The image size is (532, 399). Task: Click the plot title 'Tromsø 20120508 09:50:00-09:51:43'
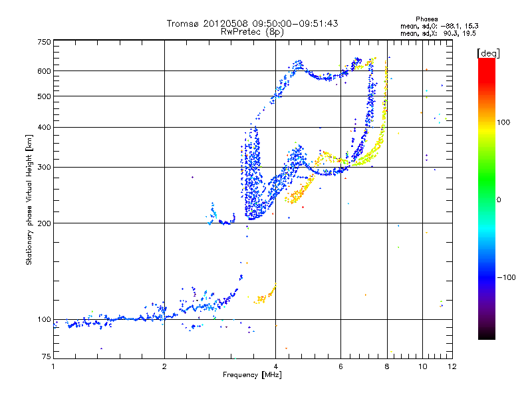click(252, 23)
